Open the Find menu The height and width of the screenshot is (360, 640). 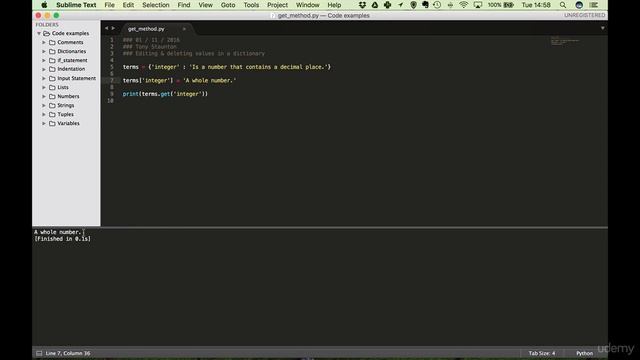(184, 5)
